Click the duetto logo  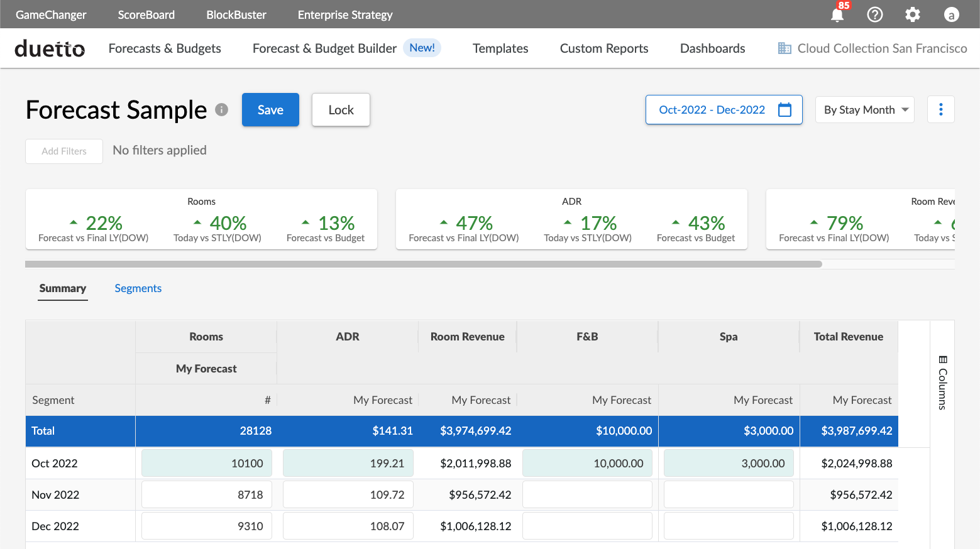tap(50, 48)
